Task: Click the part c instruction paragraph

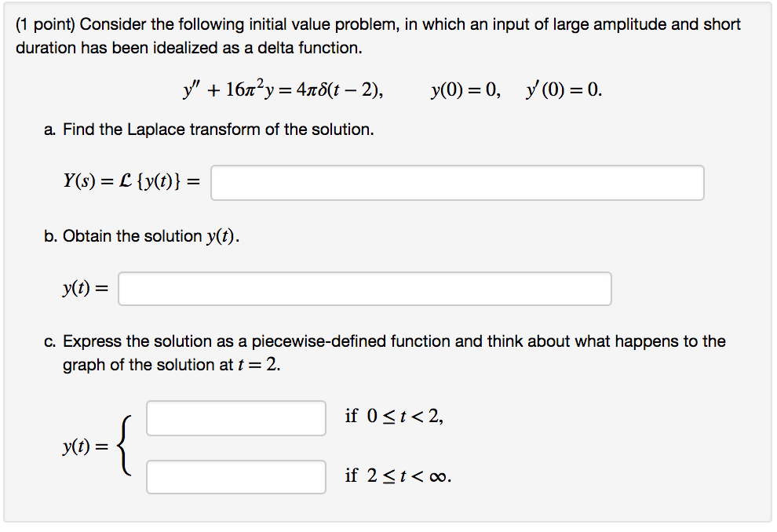Action: click(x=385, y=352)
